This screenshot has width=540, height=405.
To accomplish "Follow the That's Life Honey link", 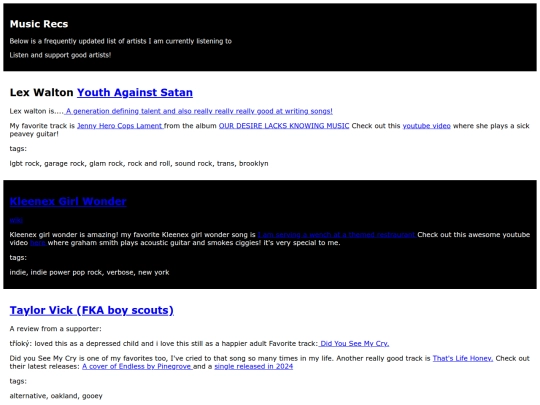I will (463, 359).
